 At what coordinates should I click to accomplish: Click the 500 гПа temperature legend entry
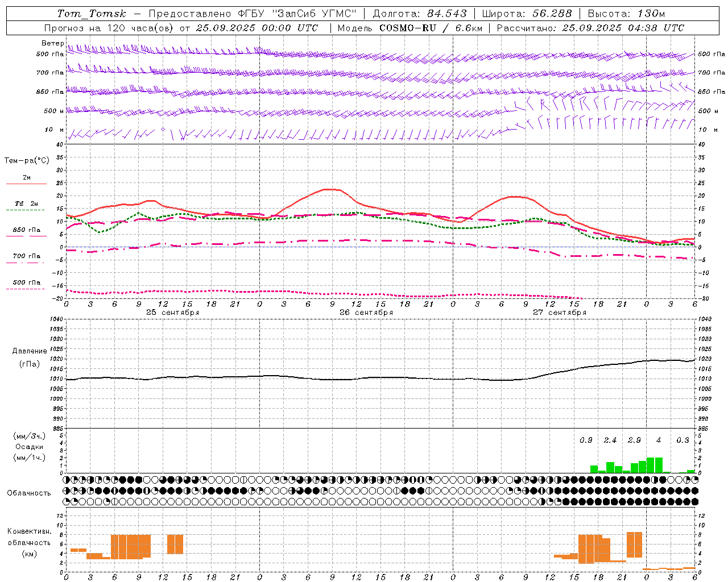(x=26, y=284)
